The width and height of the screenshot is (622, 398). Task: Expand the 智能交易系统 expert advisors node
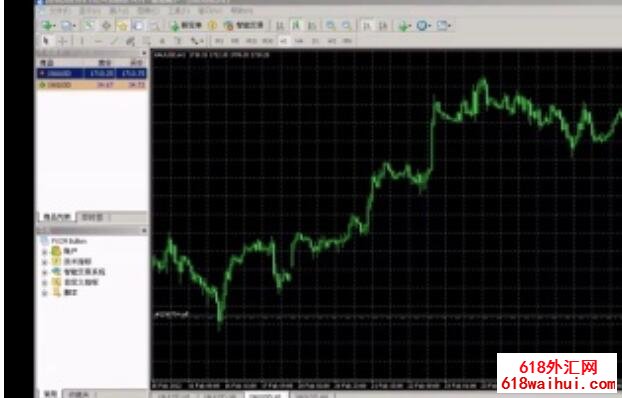(44, 272)
